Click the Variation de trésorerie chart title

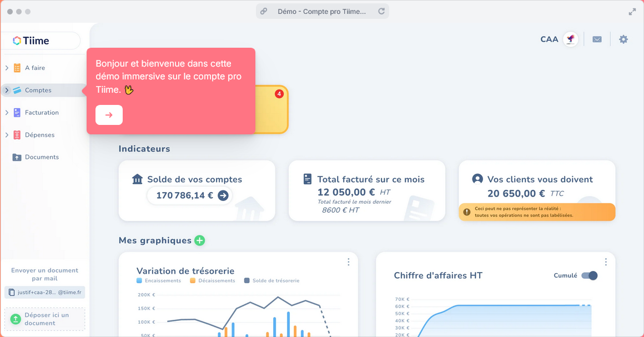[185, 271]
